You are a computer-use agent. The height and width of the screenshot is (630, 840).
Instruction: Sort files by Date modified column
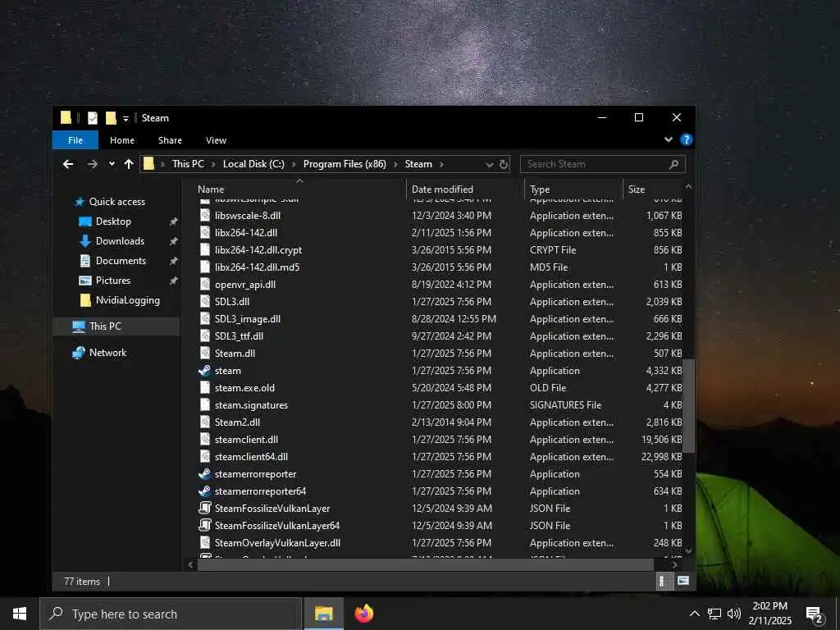[465, 189]
